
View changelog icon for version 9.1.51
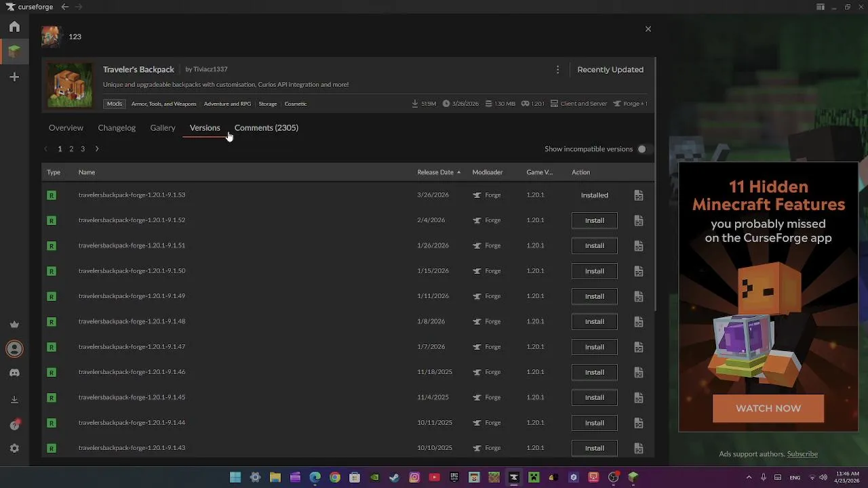coord(638,245)
